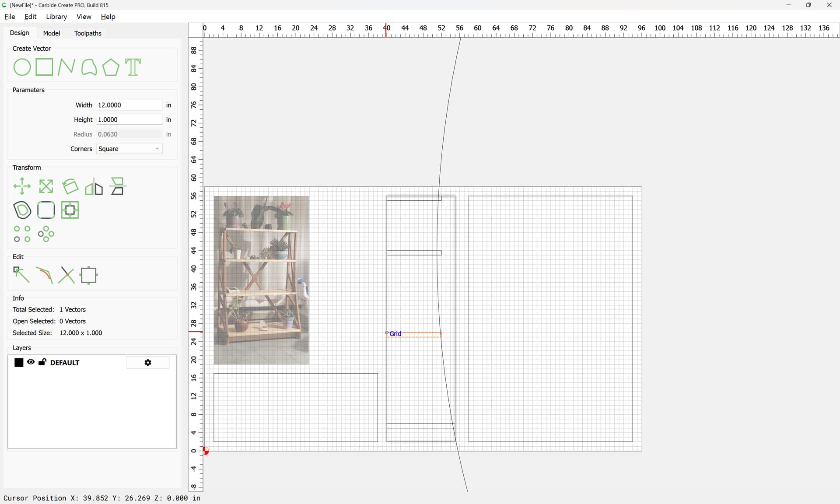This screenshot has height=504, width=840.
Task: Activate the Linear array tool
Action: (22, 234)
